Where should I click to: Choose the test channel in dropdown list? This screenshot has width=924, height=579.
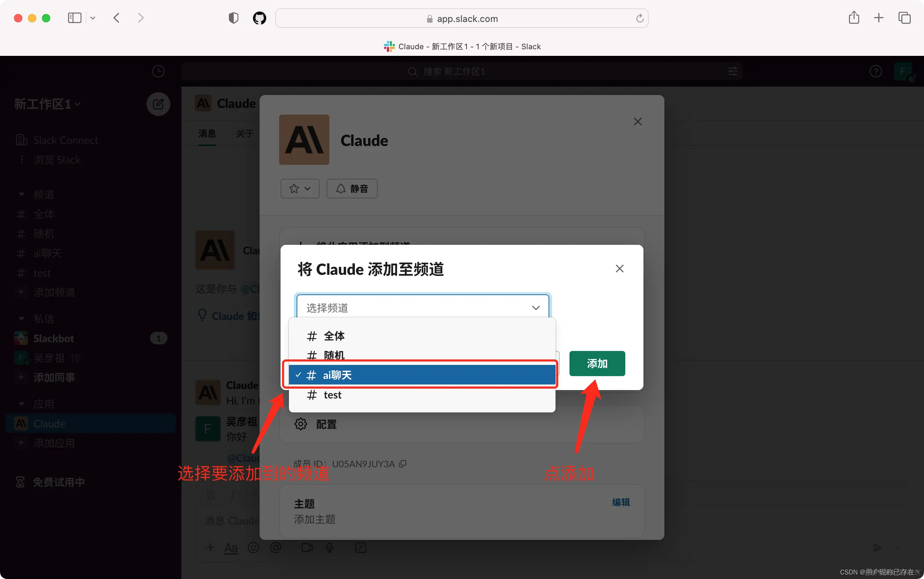(422, 395)
